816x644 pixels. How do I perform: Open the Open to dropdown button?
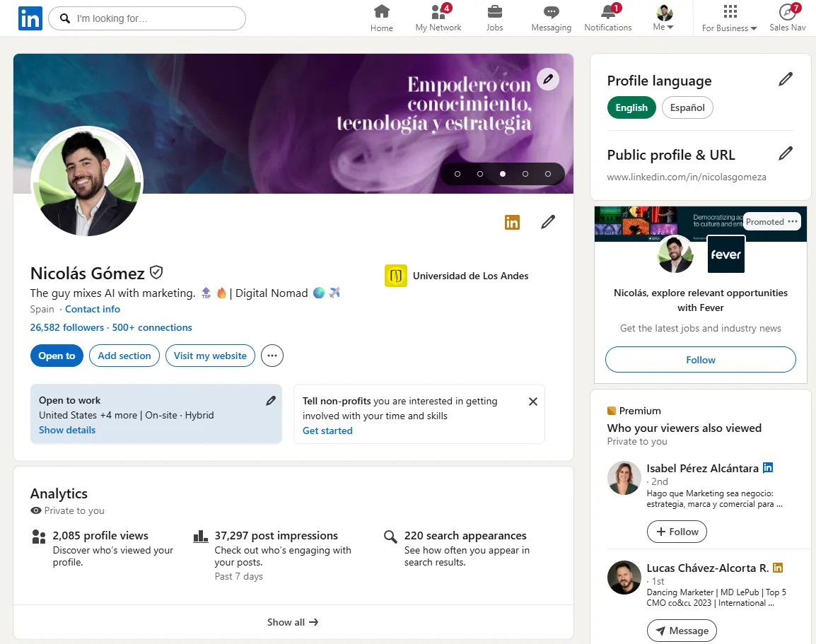point(57,356)
